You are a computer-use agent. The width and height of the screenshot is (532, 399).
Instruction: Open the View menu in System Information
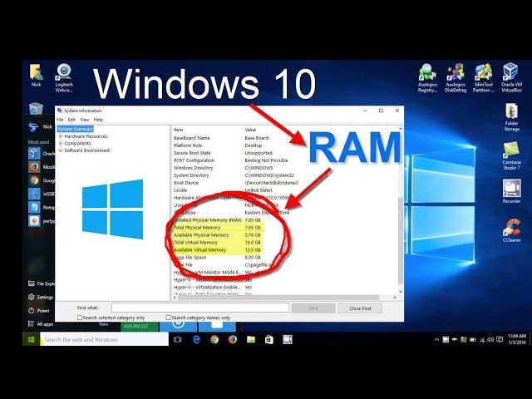click(85, 120)
